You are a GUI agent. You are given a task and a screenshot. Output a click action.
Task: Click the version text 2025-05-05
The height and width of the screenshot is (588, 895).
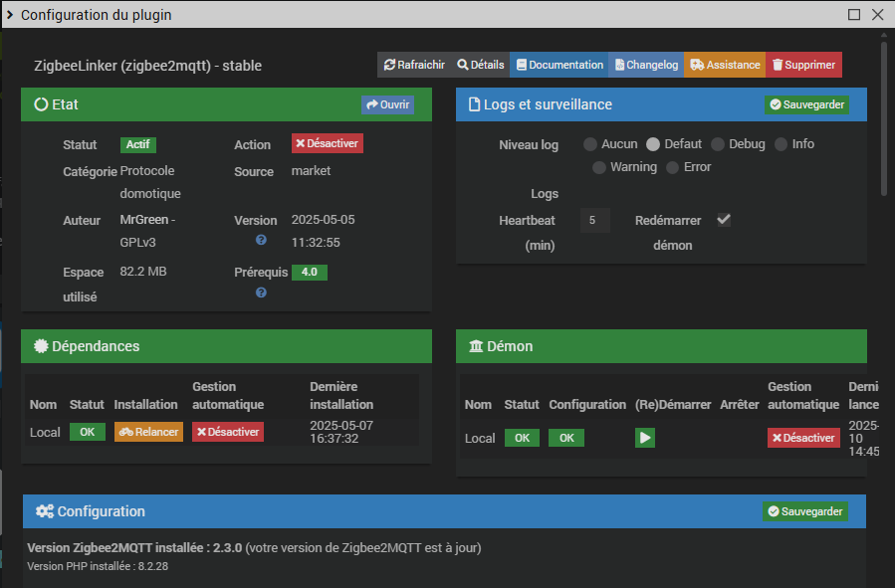click(x=324, y=220)
